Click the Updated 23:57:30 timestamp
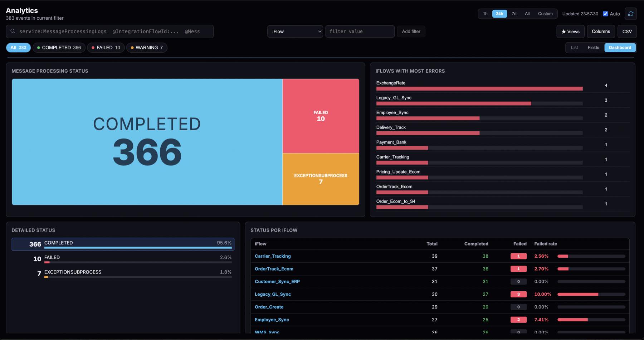Image resolution: width=644 pixels, height=340 pixels. (580, 14)
